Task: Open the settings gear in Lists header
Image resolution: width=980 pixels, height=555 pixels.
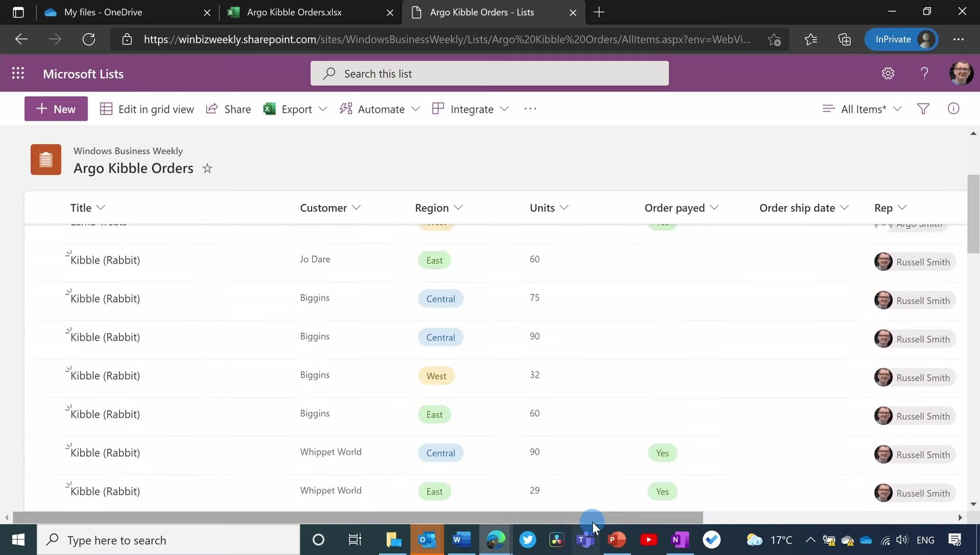Action: pyautogui.click(x=888, y=73)
